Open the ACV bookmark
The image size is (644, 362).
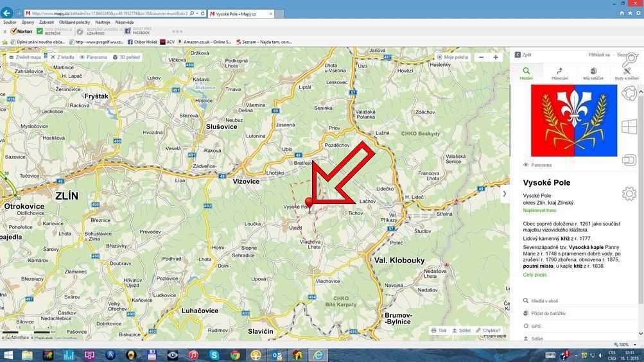click(168, 42)
